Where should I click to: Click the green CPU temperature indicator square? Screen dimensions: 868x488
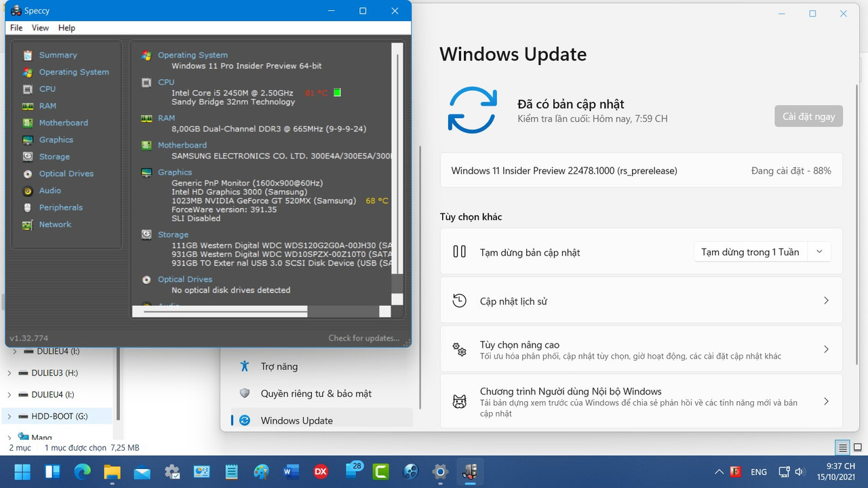click(x=337, y=92)
